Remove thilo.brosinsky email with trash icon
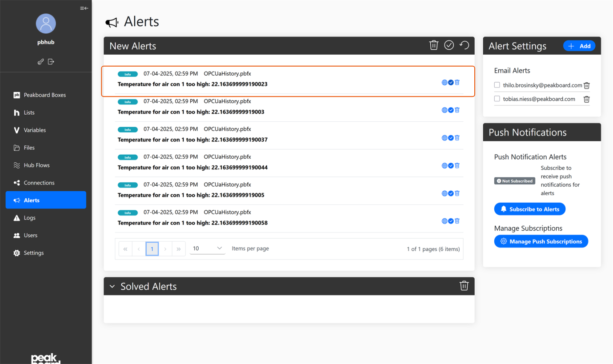 tap(586, 85)
